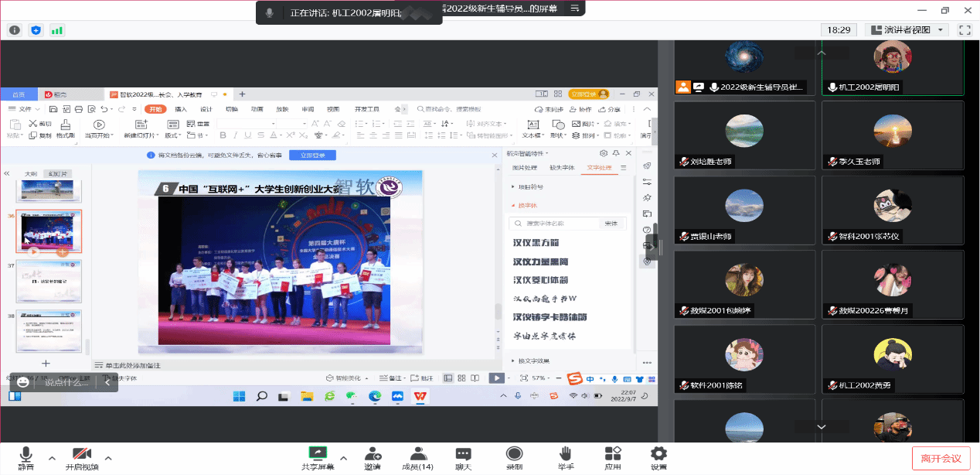Enter full screen mode icon
Screen dimensions: 980x475
[x=964, y=30]
